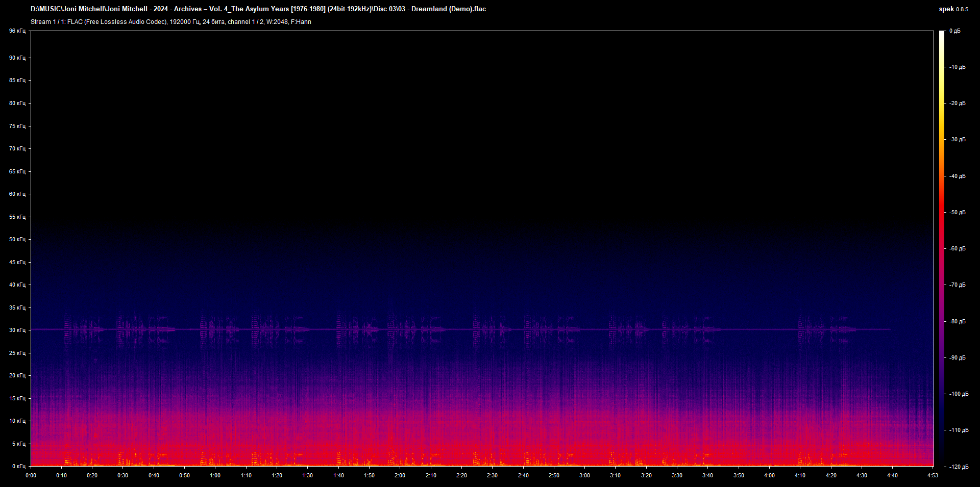
Task: Click the -60 дБ legend label
Action: pos(957,248)
